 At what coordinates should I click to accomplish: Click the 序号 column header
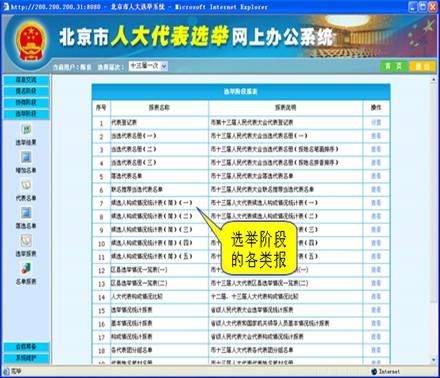(x=101, y=108)
